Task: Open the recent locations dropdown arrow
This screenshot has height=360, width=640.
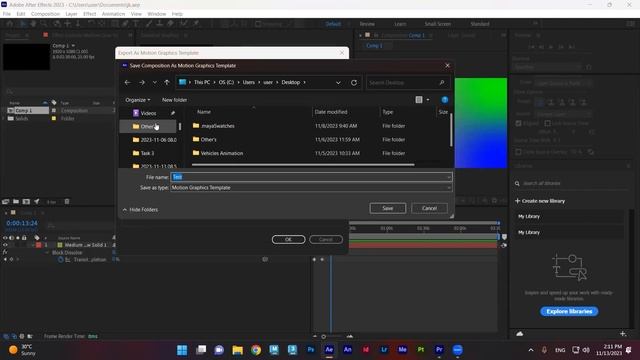Action: pos(154,82)
